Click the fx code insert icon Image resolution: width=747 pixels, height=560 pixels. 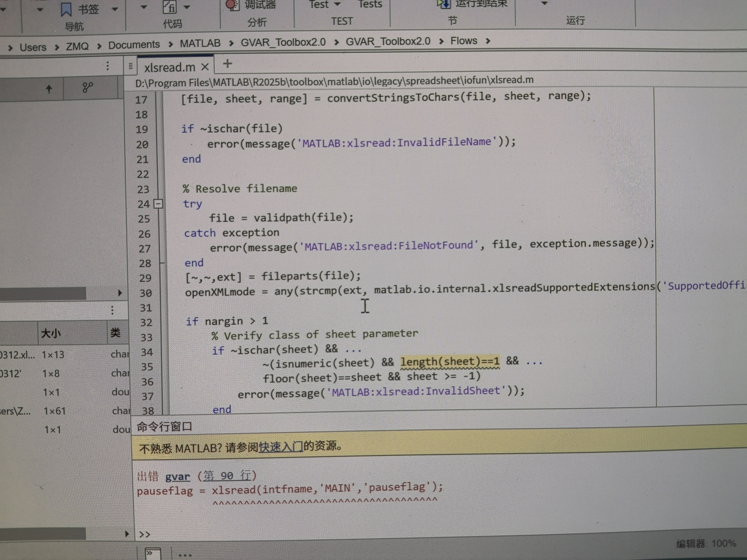(170, 7)
